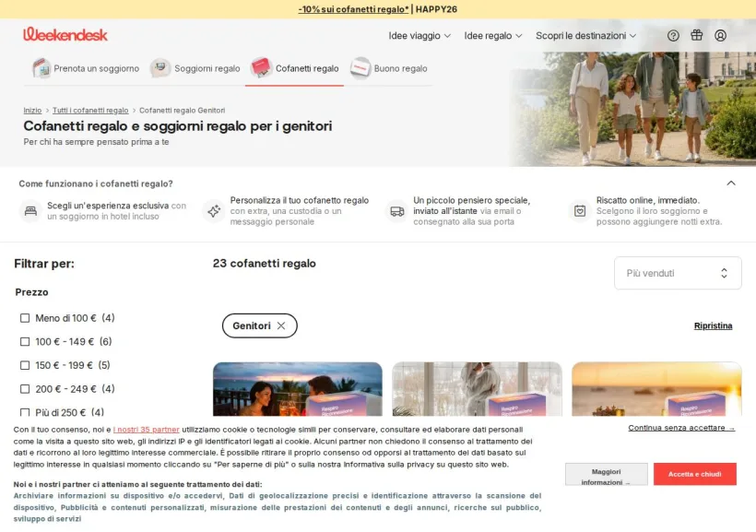The height and width of the screenshot is (532, 756).
Task: Expand the Idee viaggio menu
Action: tap(419, 36)
